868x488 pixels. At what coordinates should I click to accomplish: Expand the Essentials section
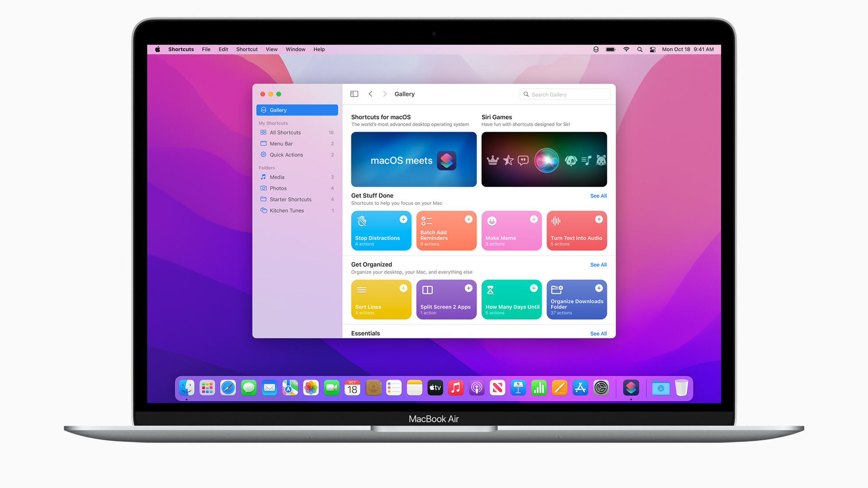pyautogui.click(x=597, y=333)
